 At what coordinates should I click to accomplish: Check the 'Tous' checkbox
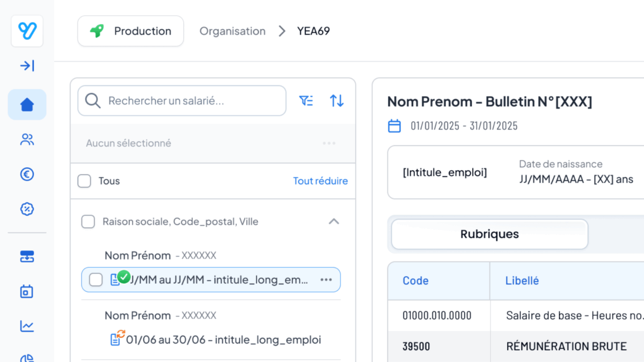point(84,181)
